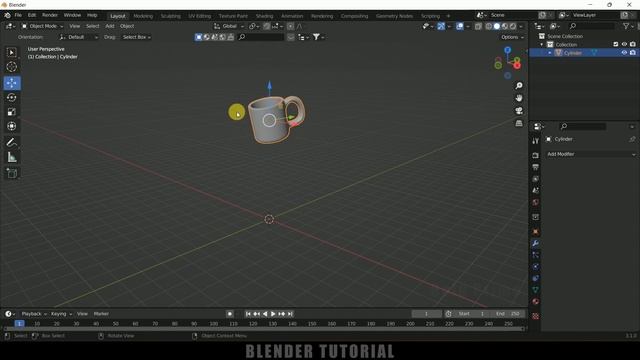Click the viewport zoom magnifier icon
Viewport: 640px width, 360px height.
[519, 86]
